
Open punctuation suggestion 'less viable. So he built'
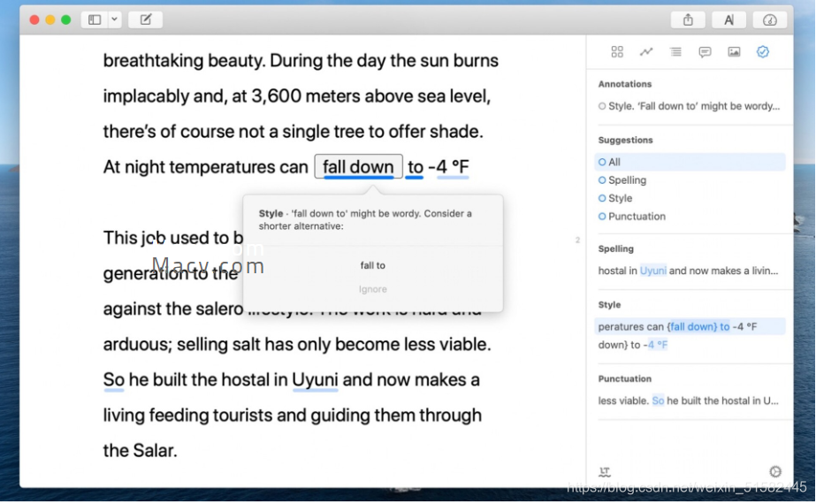pos(688,401)
